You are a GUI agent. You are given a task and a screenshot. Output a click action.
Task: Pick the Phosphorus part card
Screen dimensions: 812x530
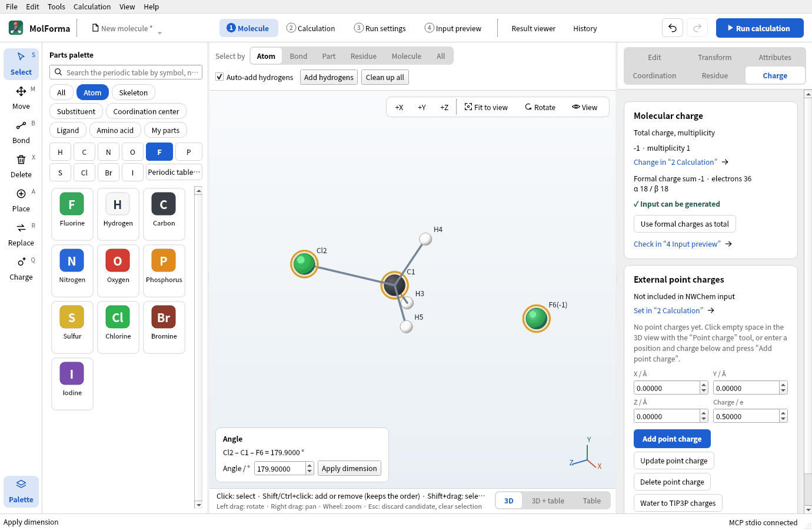164,271
